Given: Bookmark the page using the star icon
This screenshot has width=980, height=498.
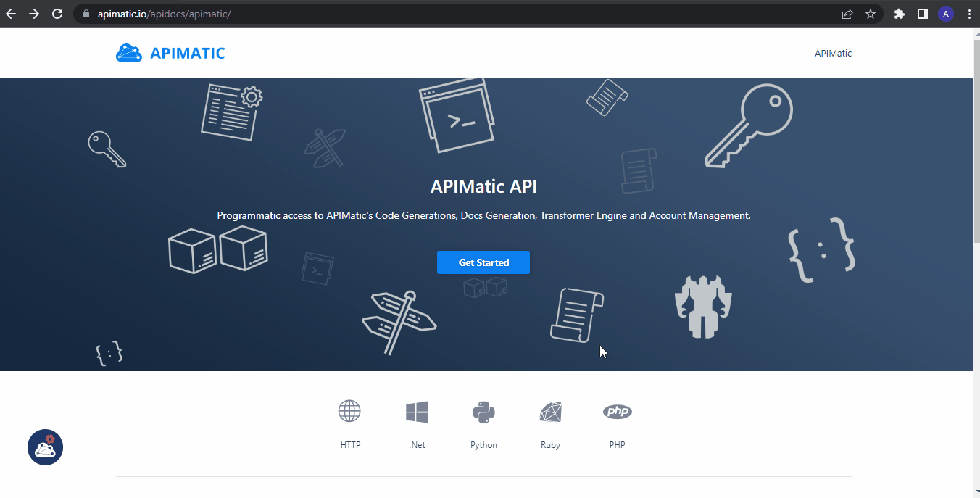Looking at the screenshot, I should [x=871, y=13].
